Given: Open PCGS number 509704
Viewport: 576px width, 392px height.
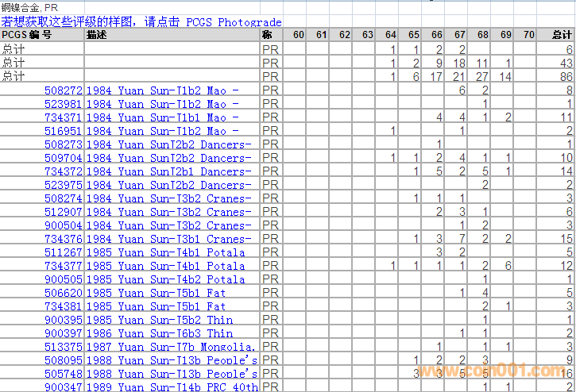Looking at the screenshot, I should (64, 158).
